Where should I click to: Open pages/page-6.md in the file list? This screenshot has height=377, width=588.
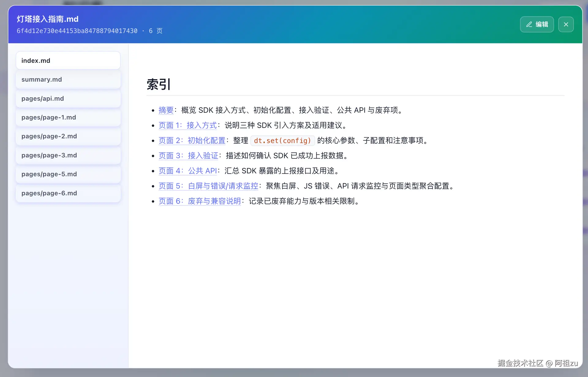click(68, 193)
